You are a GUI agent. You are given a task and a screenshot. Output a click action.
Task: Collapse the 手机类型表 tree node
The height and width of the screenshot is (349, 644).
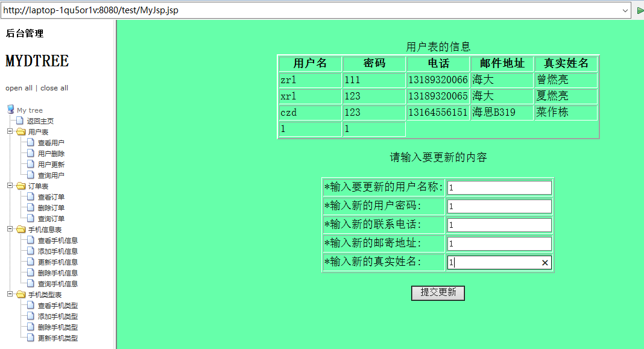click(x=10, y=294)
